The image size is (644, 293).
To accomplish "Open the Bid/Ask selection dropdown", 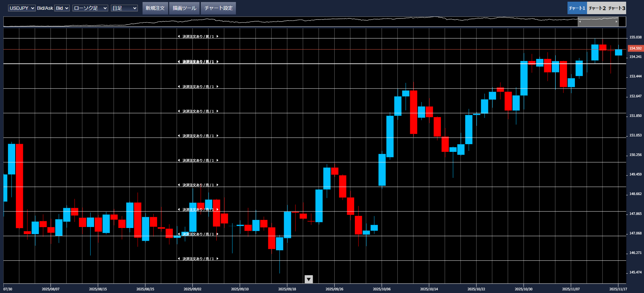I will [62, 8].
